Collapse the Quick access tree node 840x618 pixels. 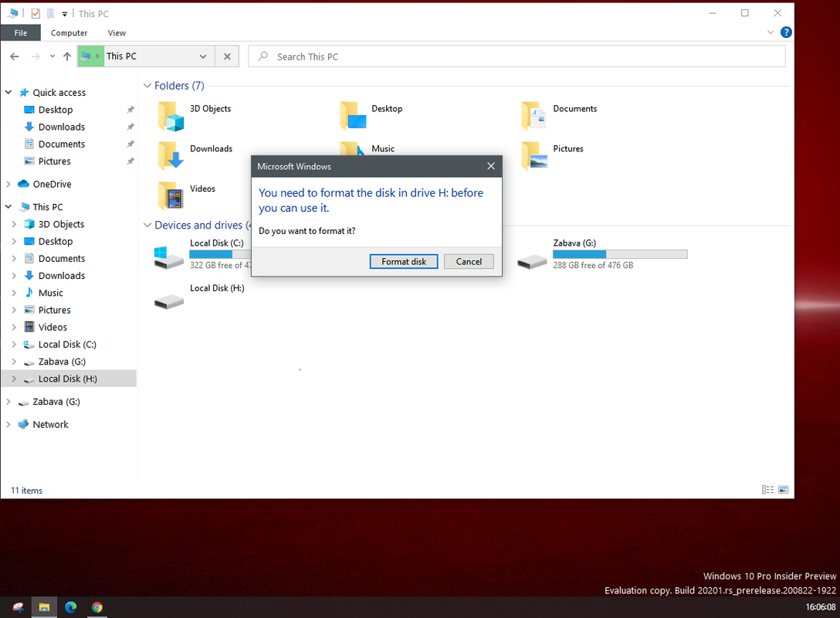point(8,92)
